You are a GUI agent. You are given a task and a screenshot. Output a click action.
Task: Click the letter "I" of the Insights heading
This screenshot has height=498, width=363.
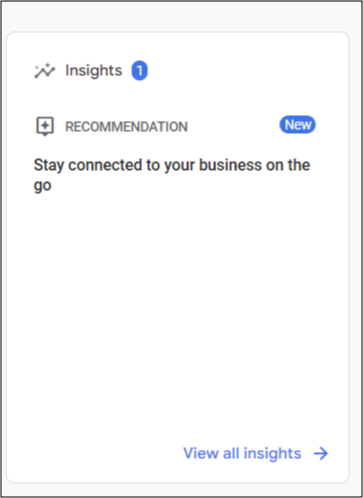[x=67, y=70]
